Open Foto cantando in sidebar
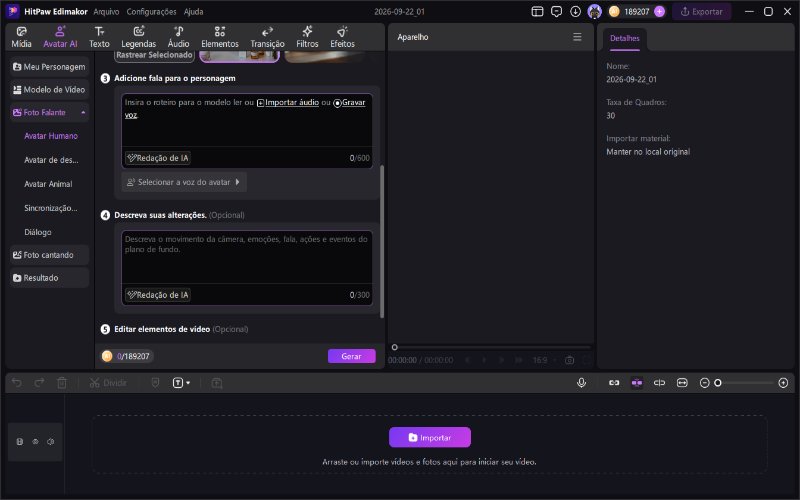Viewport: 800px width, 500px height. click(x=49, y=255)
